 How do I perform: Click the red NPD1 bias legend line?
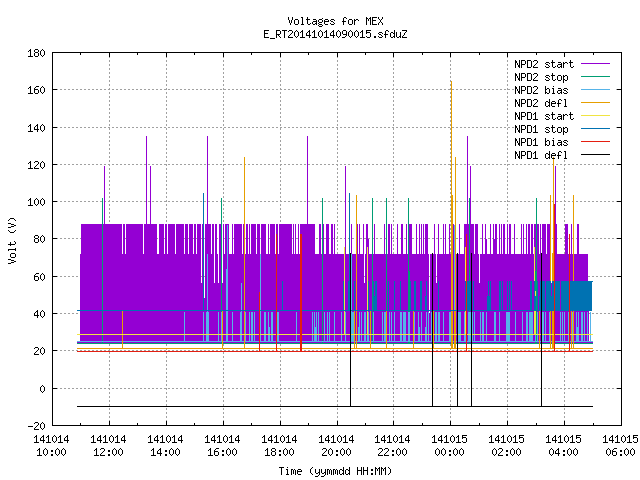click(x=595, y=142)
